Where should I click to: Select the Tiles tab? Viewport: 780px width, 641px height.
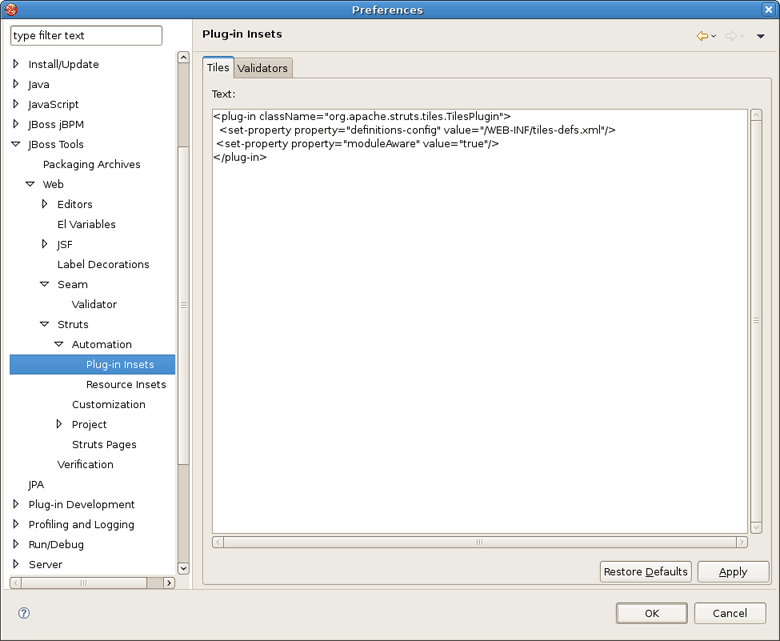pos(218,68)
